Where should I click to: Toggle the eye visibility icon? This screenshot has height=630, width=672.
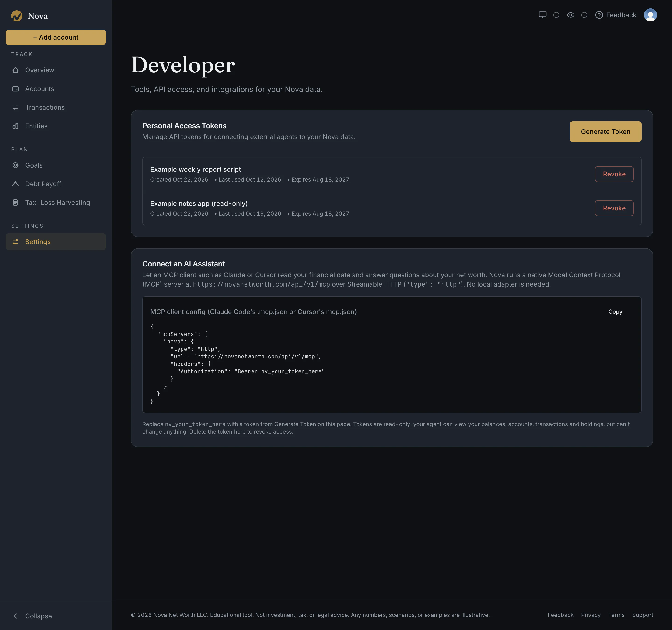point(570,15)
